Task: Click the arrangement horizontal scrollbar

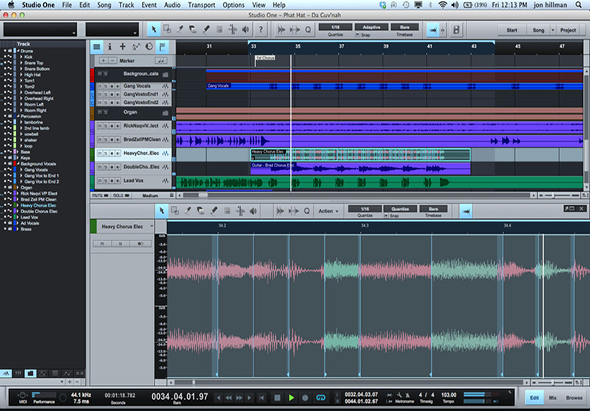Action: 356,195
